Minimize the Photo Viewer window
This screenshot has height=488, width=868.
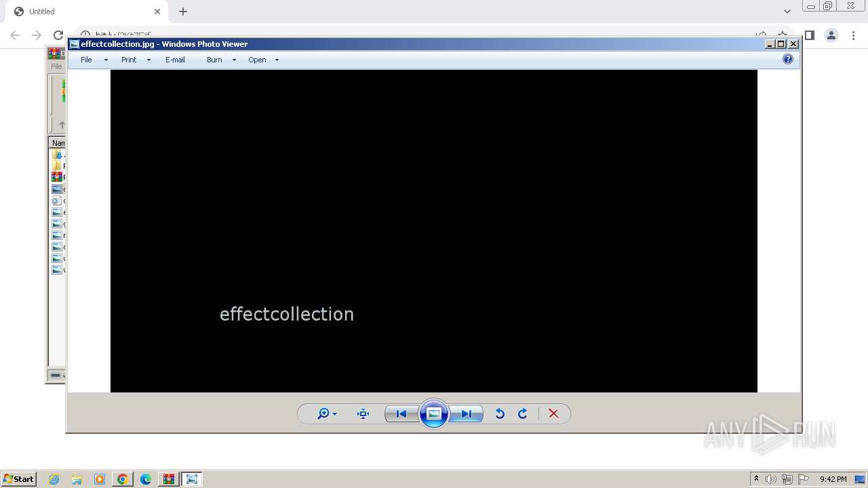click(770, 44)
